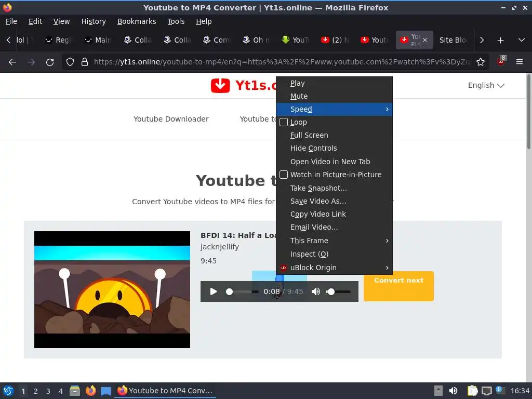
Task: Select Mute in the context menu
Action: pos(334,96)
